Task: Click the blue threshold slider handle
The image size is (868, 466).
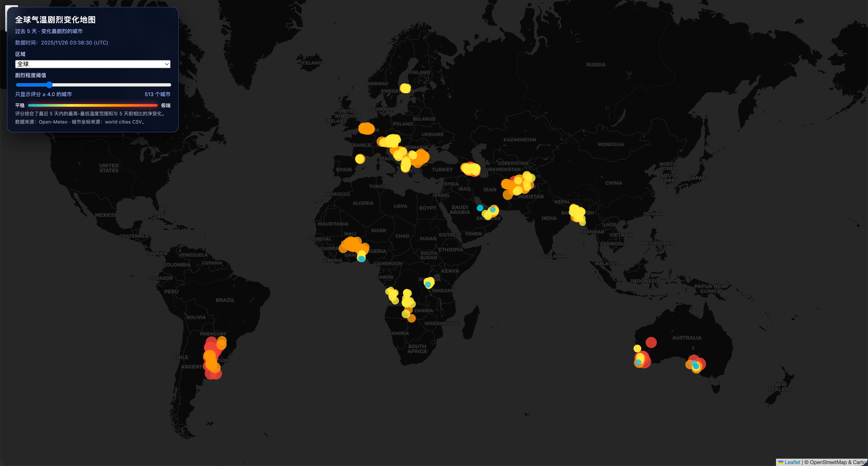Action: 49,85
